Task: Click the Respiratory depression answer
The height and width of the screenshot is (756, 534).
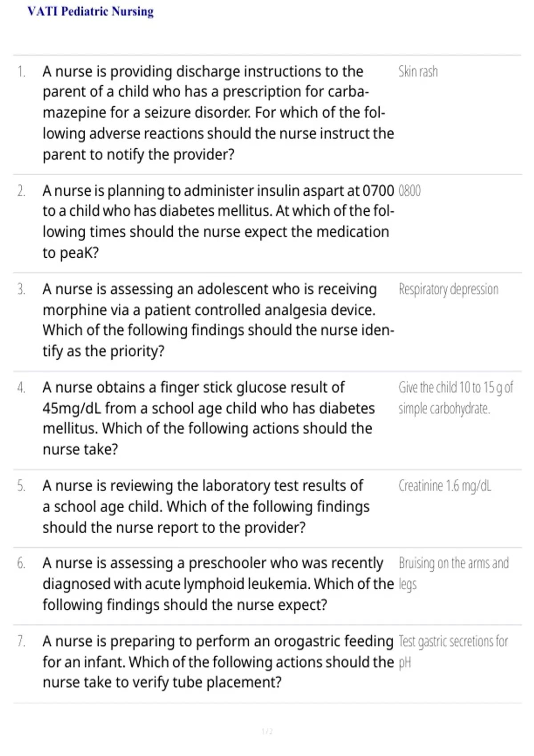Action: pos(448,289)
